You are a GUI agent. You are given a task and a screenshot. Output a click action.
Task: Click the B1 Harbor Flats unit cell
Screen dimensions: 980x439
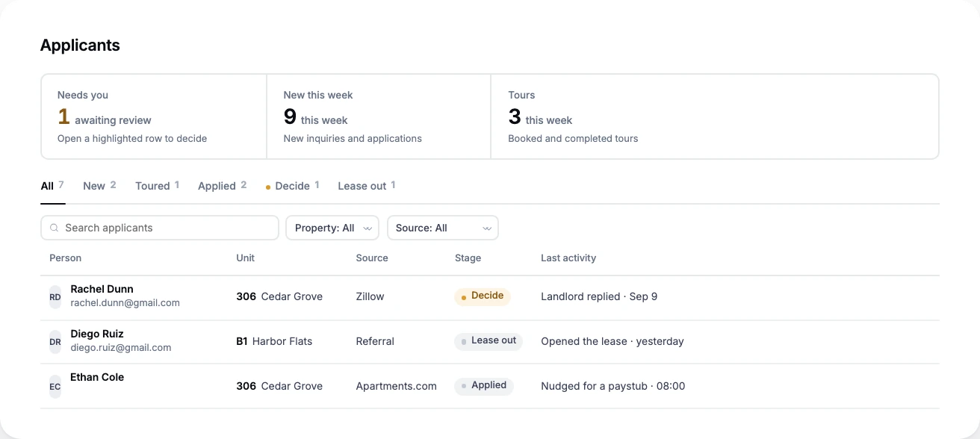point(274,341)
